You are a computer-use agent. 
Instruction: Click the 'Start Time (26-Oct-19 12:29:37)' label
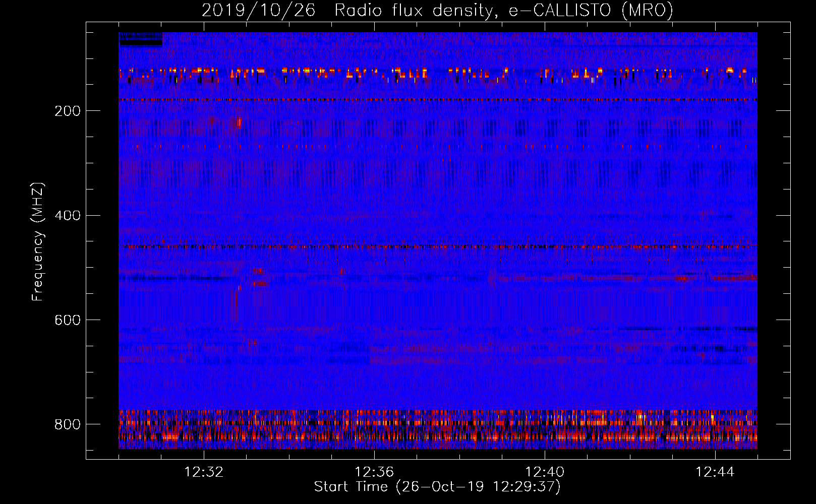tap(437, 487)
